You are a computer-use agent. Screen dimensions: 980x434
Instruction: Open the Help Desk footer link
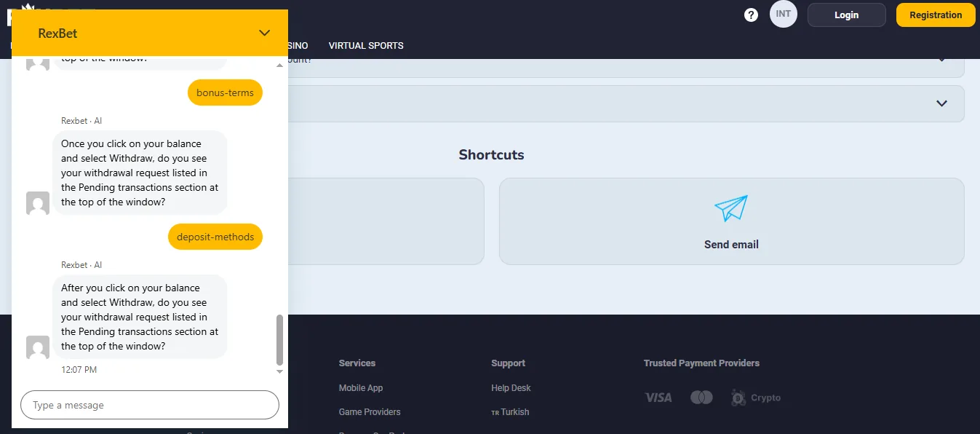[511, 388]
